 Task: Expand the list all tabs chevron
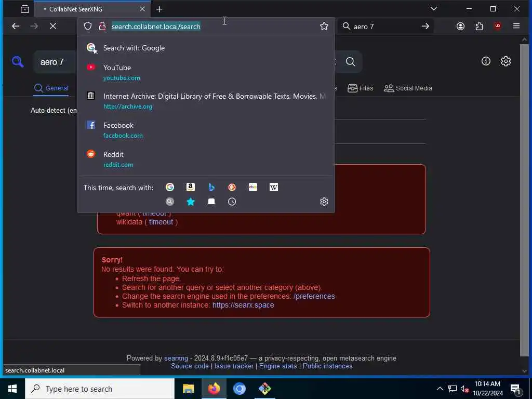[434, 9]
